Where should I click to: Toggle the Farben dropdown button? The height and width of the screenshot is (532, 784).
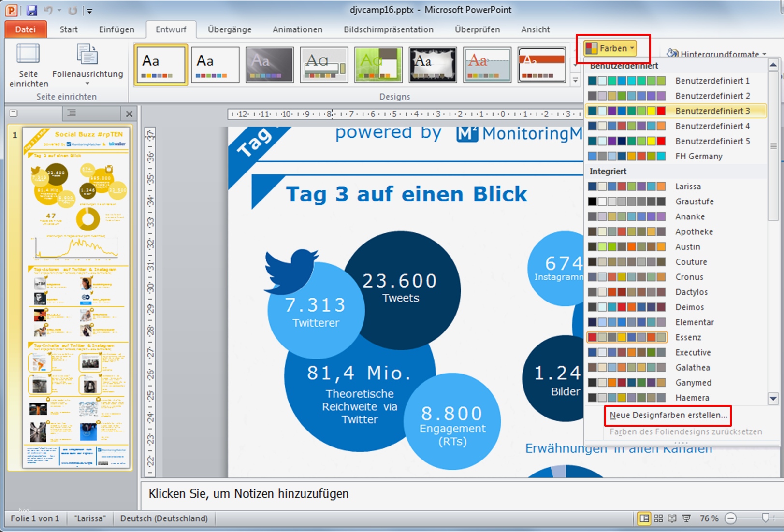(x=610, y=48)
